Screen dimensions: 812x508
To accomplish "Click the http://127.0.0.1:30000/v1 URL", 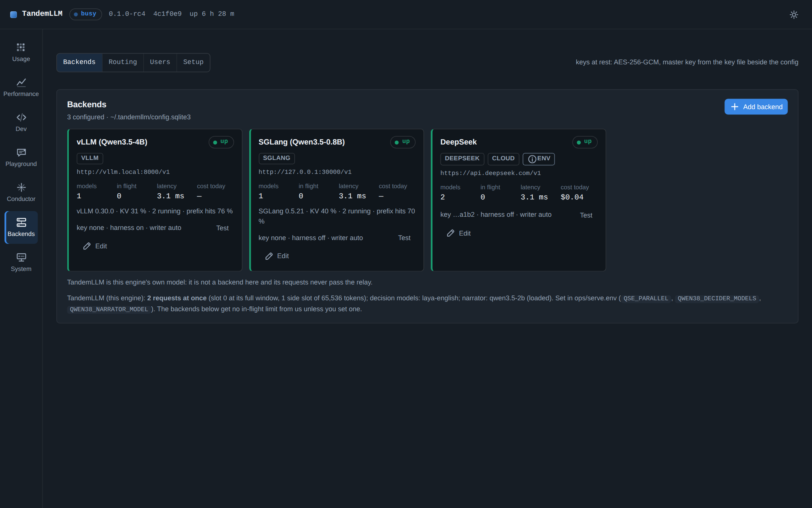I will click(x=305, y=172).
